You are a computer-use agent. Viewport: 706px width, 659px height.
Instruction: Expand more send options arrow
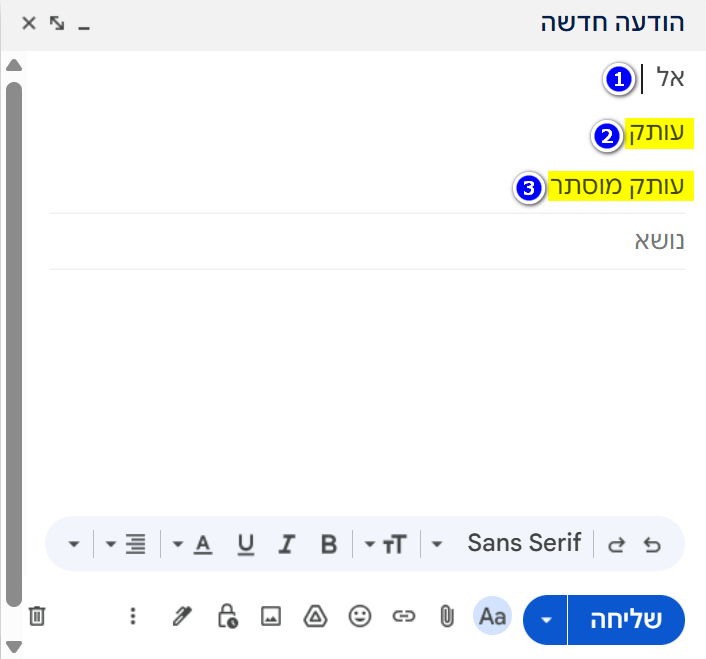(545, 619)
